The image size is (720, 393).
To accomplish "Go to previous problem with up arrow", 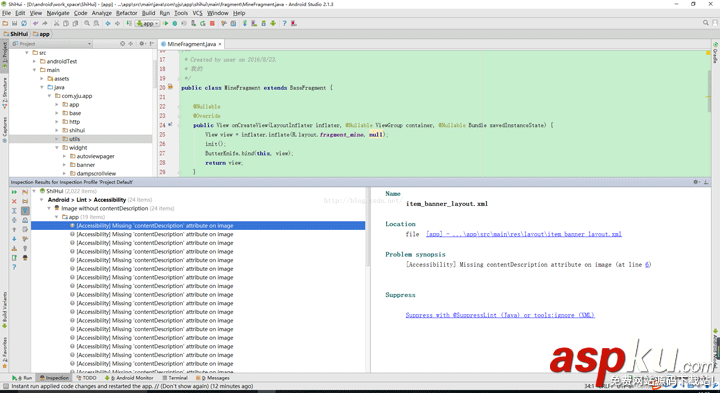I will [x=14, y=229].
